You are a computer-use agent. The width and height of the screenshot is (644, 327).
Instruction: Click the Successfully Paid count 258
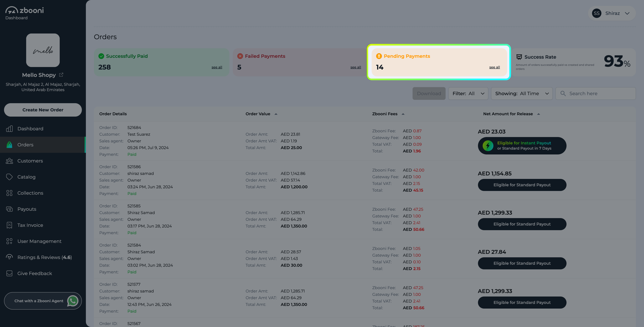(105, 67)
